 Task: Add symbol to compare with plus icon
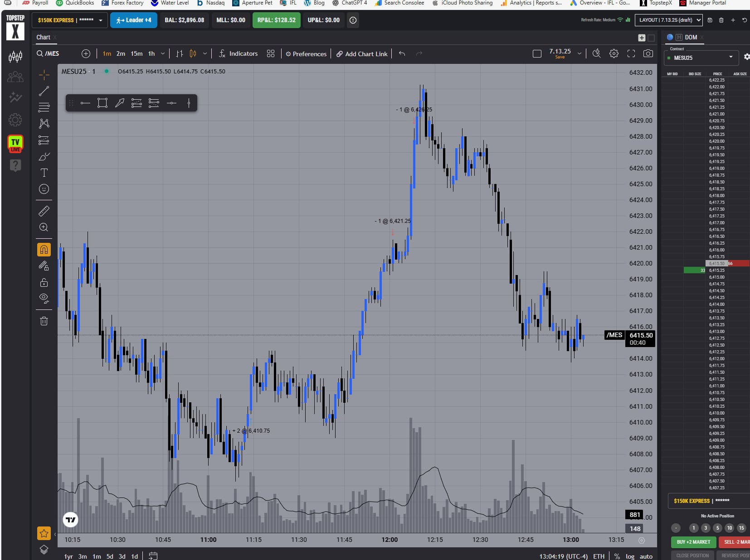click(x=86, y=53)
